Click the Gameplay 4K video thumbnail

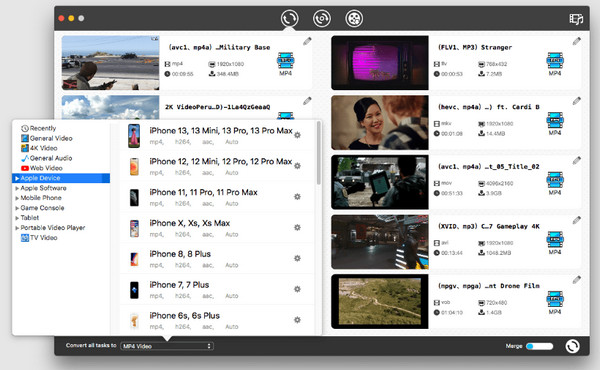pos(380,242)
